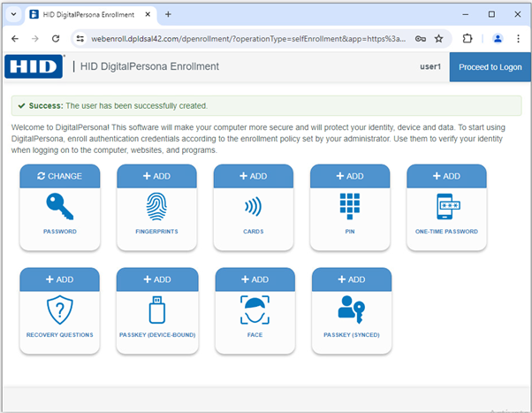This screenshot has height=413, width=532.
Task: Click the fingerprints icon
Action: coord(156,207)
